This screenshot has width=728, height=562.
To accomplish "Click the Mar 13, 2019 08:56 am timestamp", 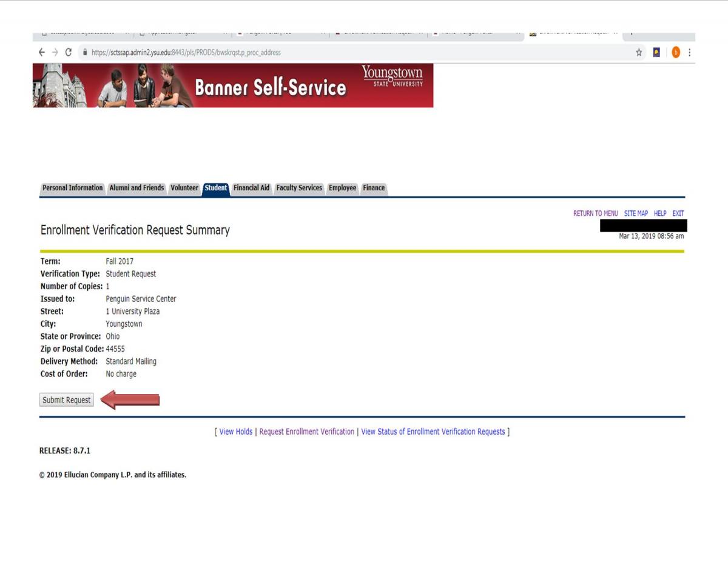I will tap(651, 236).
